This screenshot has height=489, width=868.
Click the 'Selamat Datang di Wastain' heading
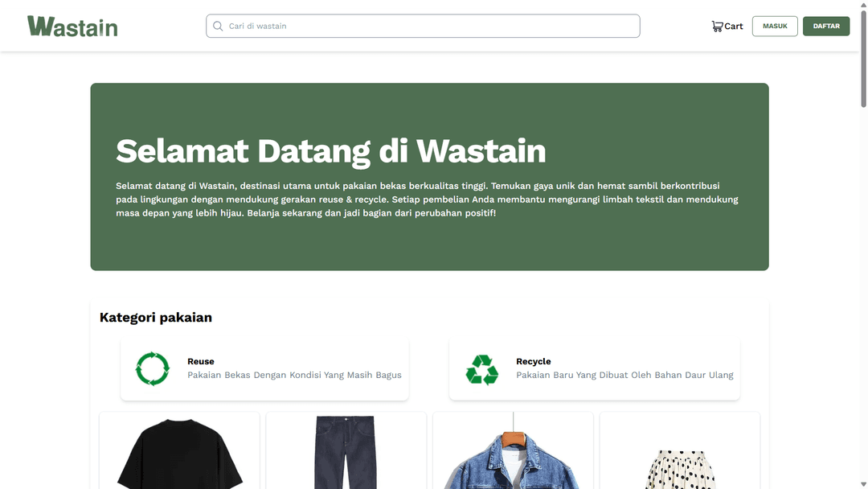[330, 151]
